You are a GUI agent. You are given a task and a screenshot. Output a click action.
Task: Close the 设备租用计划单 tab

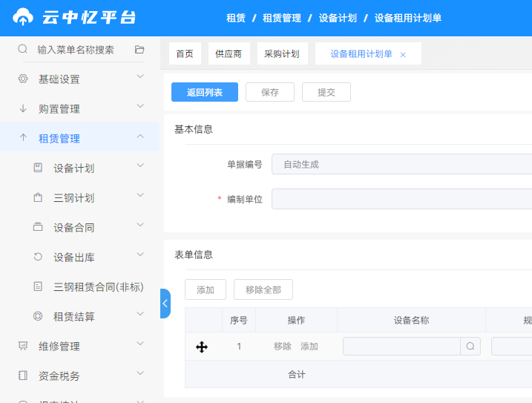(x=403, y=55)
